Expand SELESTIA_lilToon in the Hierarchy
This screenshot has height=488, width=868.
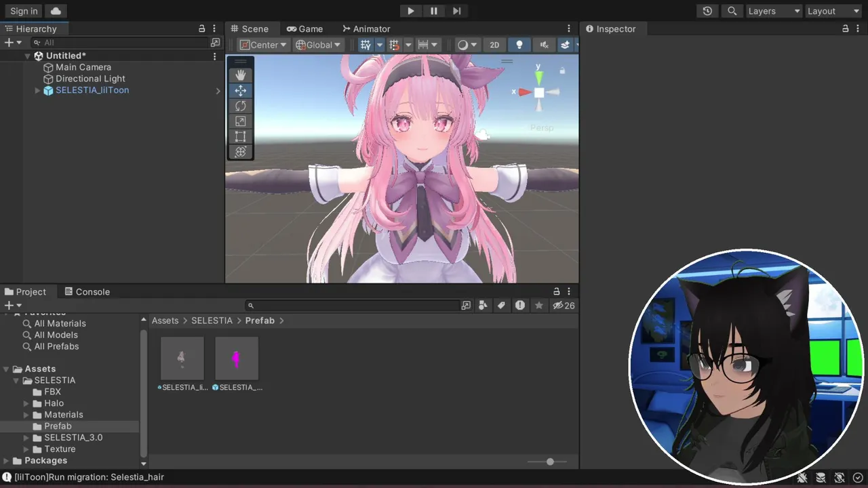37,90
